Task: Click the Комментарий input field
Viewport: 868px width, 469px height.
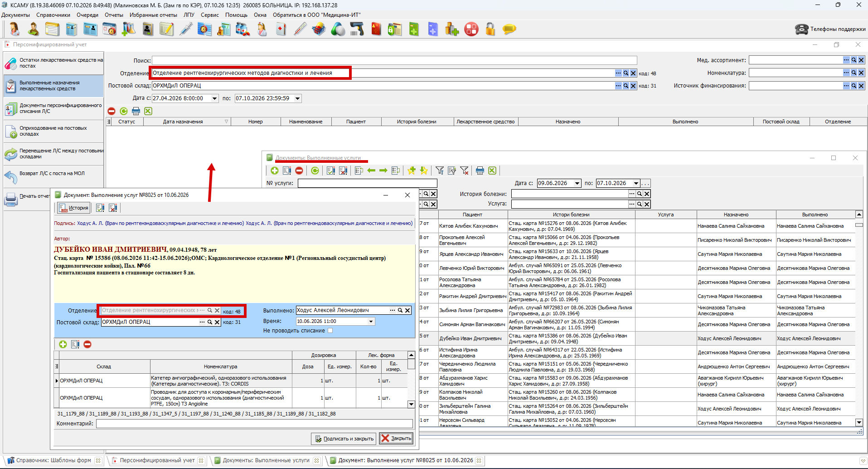Action: [254, 424]
